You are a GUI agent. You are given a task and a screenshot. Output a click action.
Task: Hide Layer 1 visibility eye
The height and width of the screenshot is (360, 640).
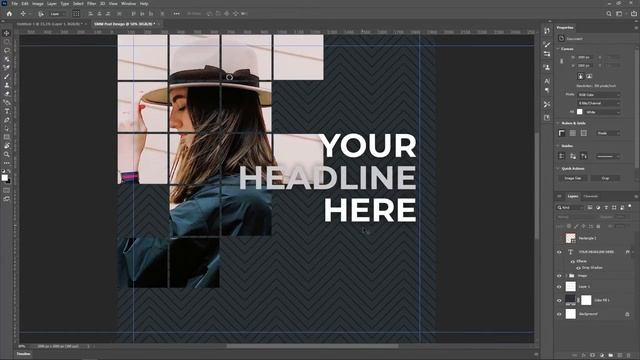pos(559,287)
